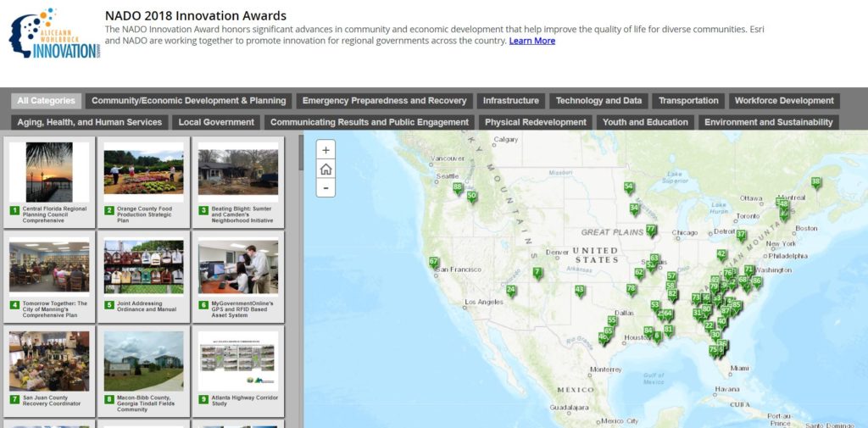Screen dimensions: 868x428
Task: Click the Aliceann Wohlbruck Innovation logo
Action: click(53, 33)
